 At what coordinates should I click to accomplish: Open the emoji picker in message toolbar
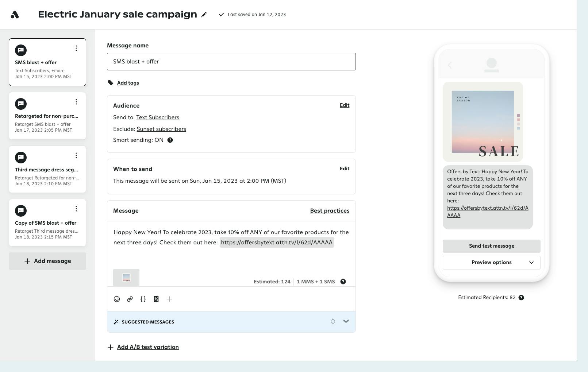tap(117, 299)
